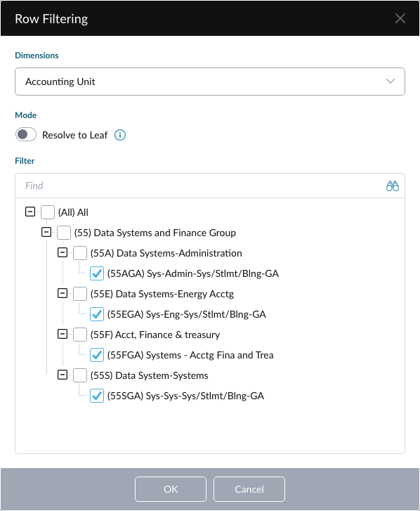
Task: Collapse the (55A) Data Systems-Administration node
Action: click(63, 252)
